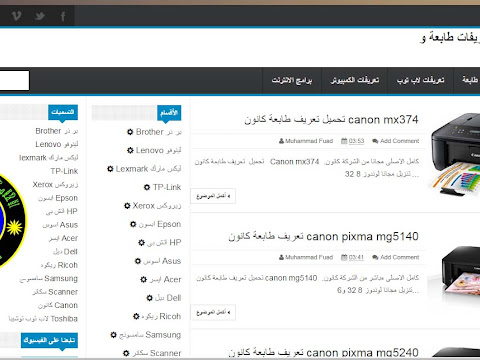Open Epson in التسميات labels list
480x360 pixels.
click(58, 198)
